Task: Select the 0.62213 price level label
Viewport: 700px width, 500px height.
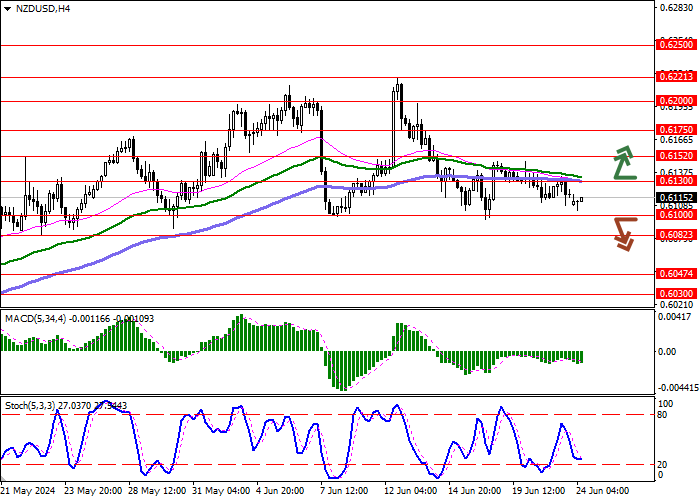Action: click(677, 77)
